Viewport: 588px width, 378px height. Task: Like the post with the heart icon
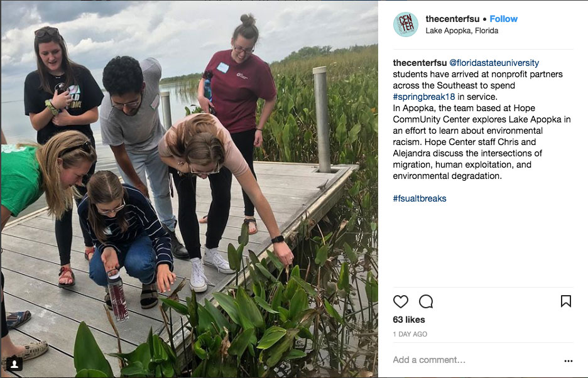(x=401, y=301)
